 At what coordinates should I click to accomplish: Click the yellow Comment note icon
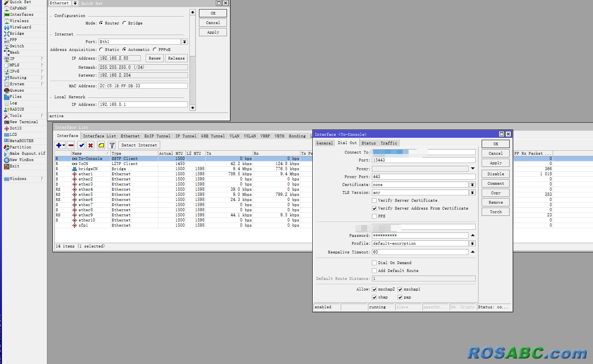(x=101, y=145)
